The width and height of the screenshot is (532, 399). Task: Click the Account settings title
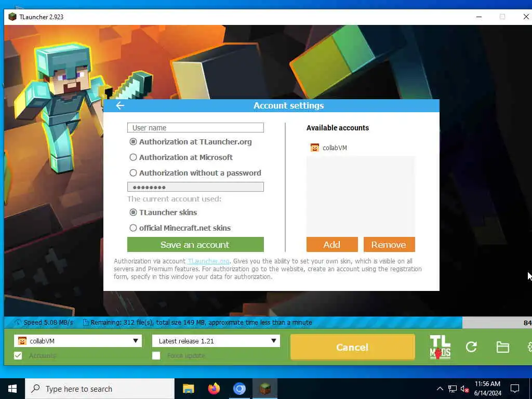[289, 105]
